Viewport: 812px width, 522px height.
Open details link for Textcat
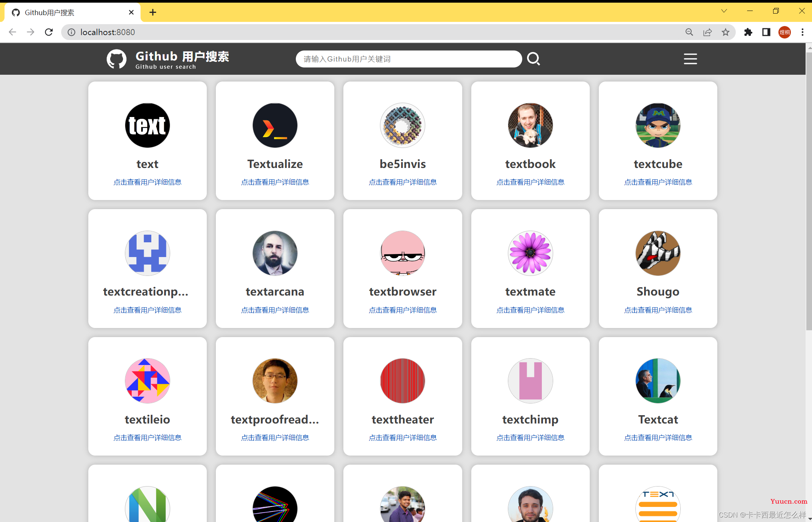658,437
